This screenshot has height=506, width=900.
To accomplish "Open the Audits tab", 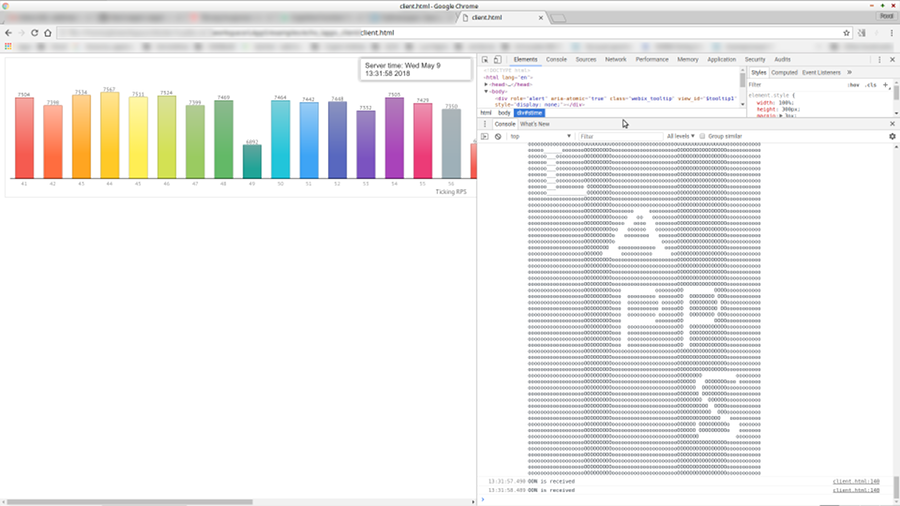I will click(782, 60).
